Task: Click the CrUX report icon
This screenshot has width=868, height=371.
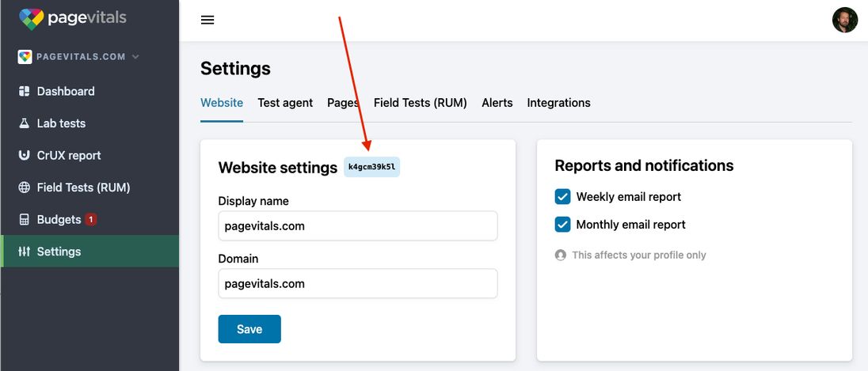Action: point(24,155)
